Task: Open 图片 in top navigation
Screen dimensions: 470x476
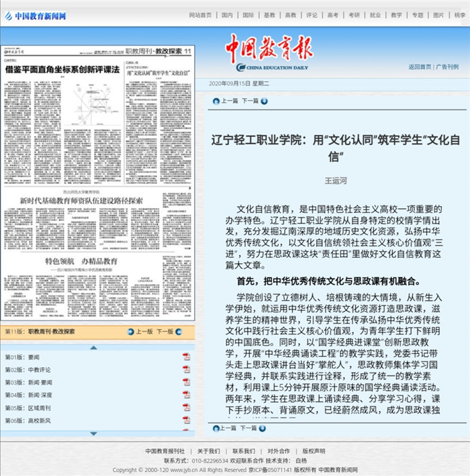Action: coord(438,15)
